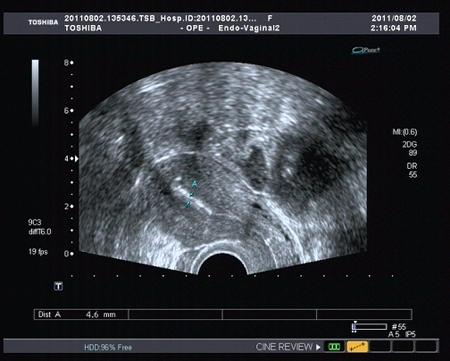Open the Endo-Vaginal2 preset label
Image resolution: width=450 pixels, height=361 pixels.
point(249,28)
